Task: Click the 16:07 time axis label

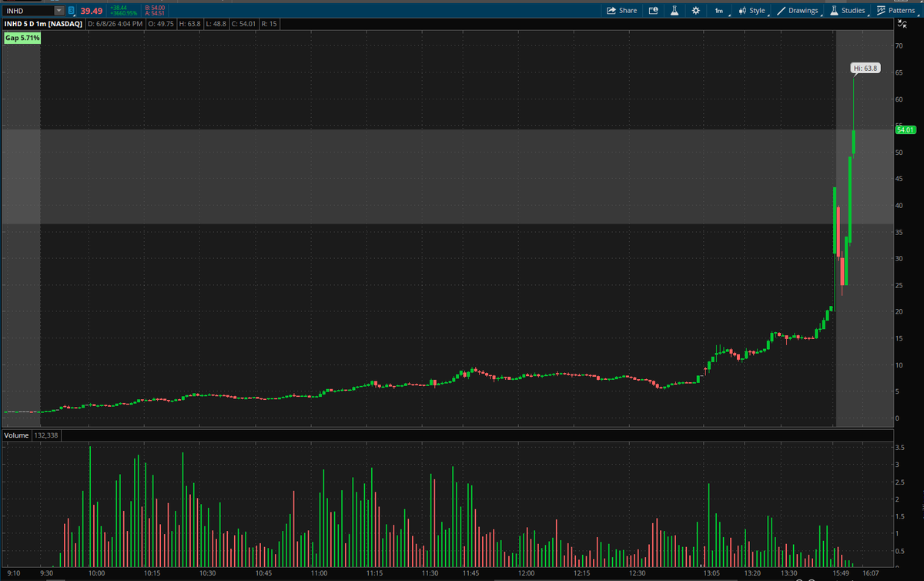Action: pos(872,573)
